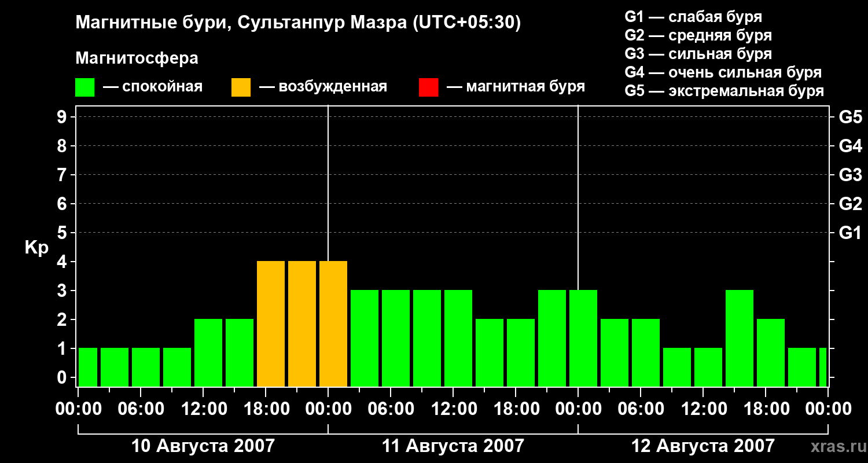Click the '10 Августа 2007' date label
This screenshot has height=463, width=868.
click(x=203, y=446)
